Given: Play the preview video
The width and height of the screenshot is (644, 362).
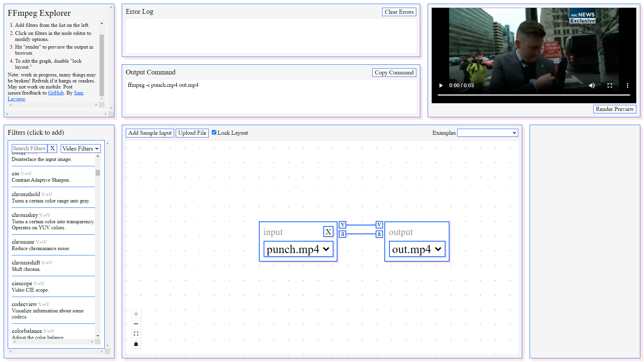Looking at the screenshot, I should 441,85.
